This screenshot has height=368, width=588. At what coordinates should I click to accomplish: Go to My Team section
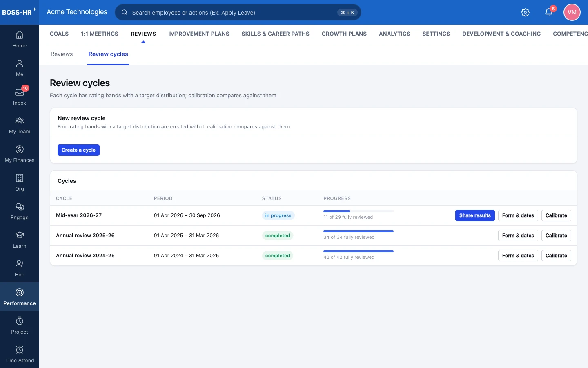click(x=20, y=125)
